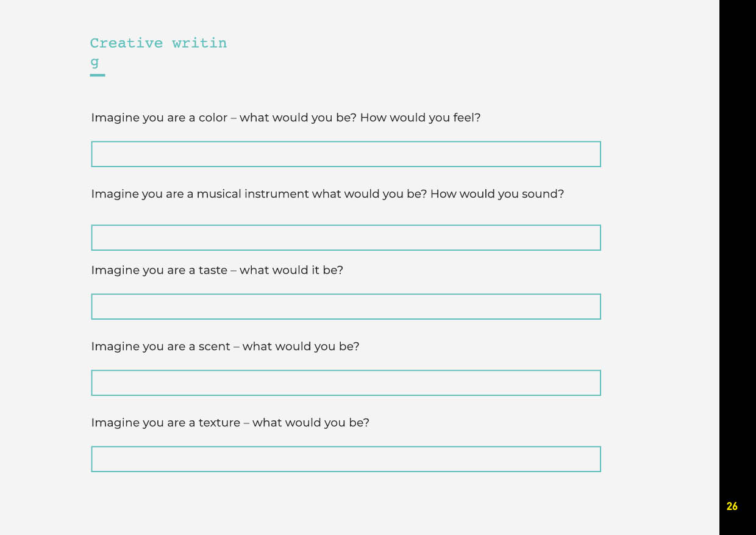
Task: Click the wrapped letter "g" under the heading
Action: click(x=94, y=62)
